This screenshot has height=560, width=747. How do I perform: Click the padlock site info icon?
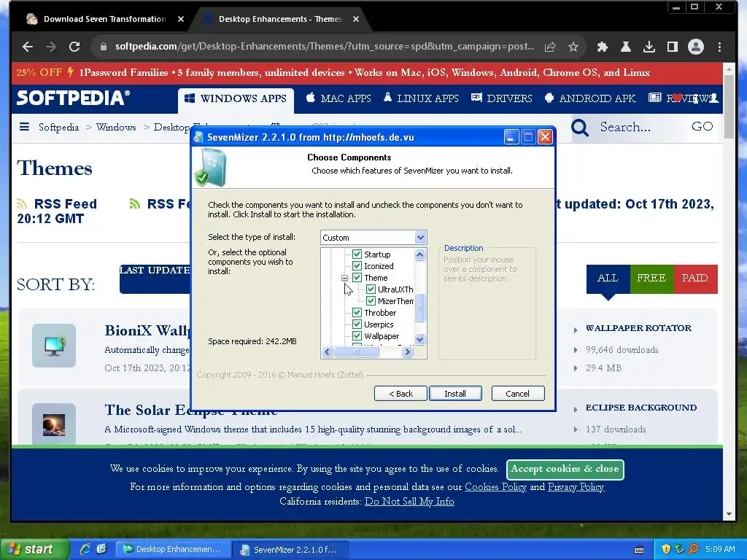tap(104, 47)
